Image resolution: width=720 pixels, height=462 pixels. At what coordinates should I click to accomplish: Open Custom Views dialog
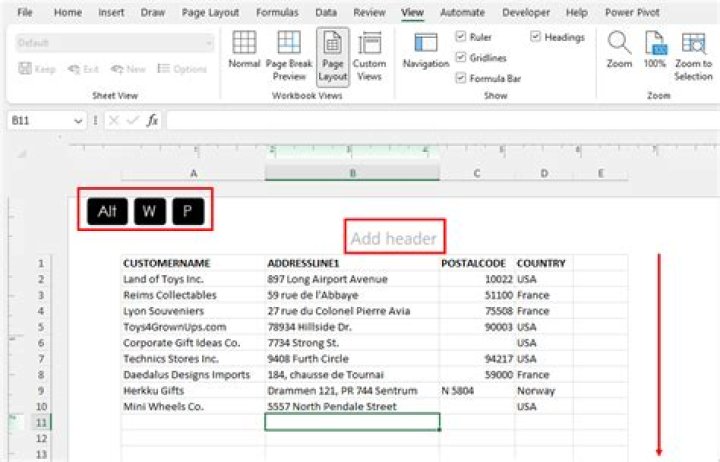(369, 56)
